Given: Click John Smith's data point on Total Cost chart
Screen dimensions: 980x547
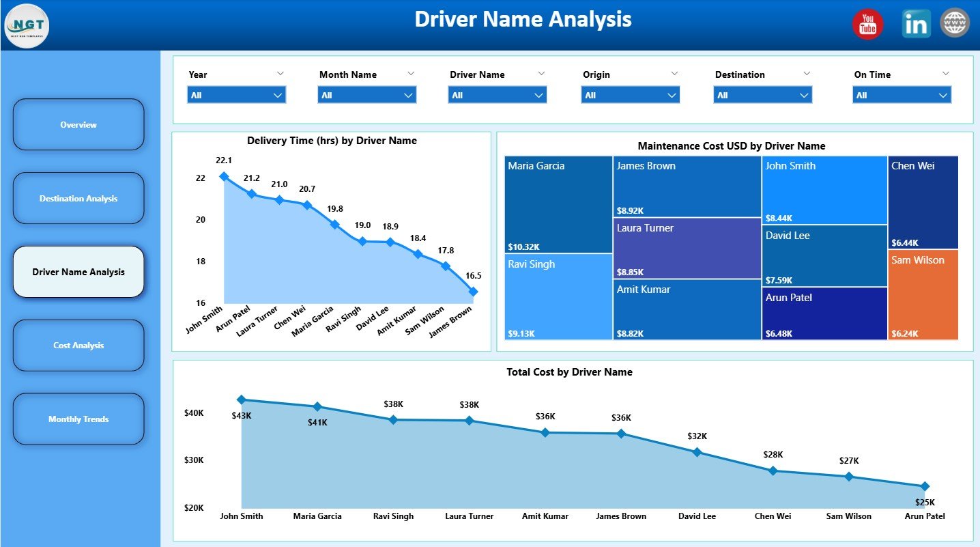Looking at the screenshot, I should coord(241,399).
